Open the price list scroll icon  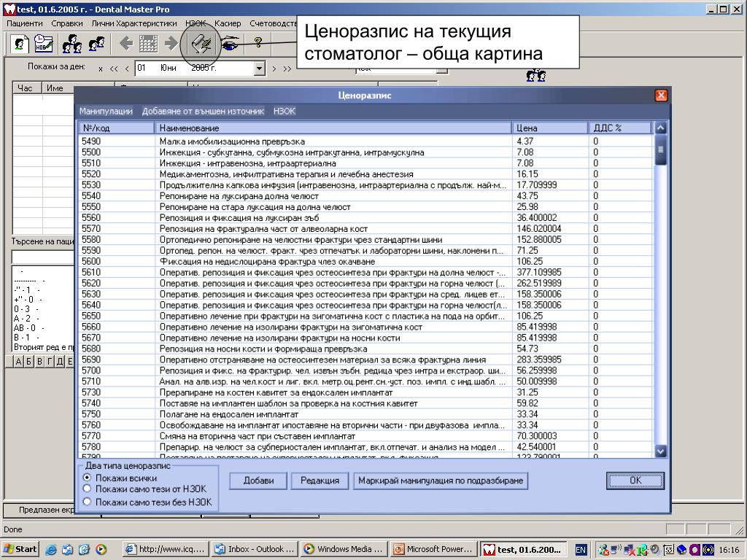tap(201, 44)
